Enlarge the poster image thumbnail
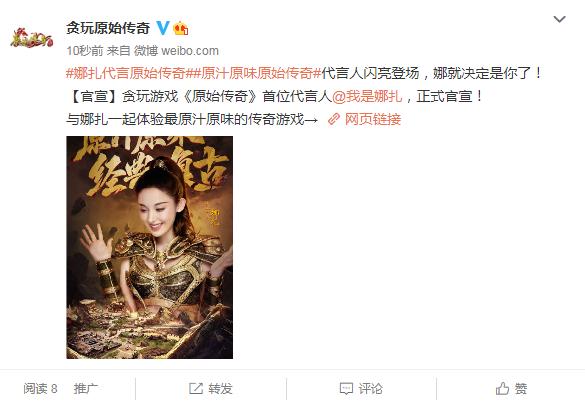This screenshot has width=585, height=404. coord(150,247)
